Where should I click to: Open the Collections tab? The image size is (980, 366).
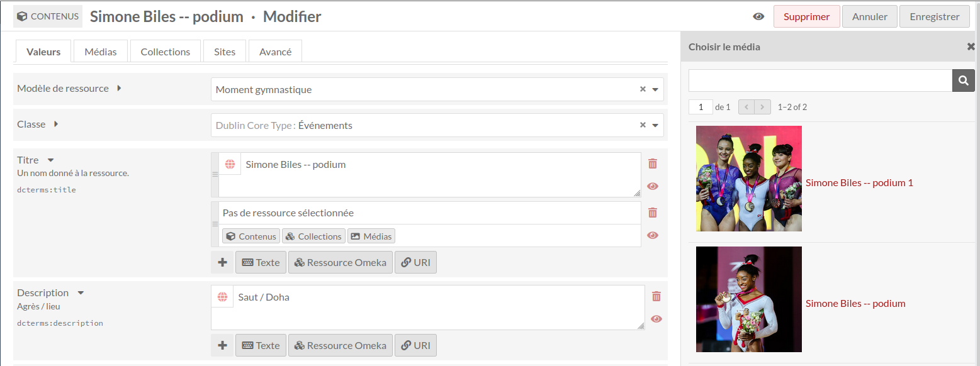pos(166,52)
